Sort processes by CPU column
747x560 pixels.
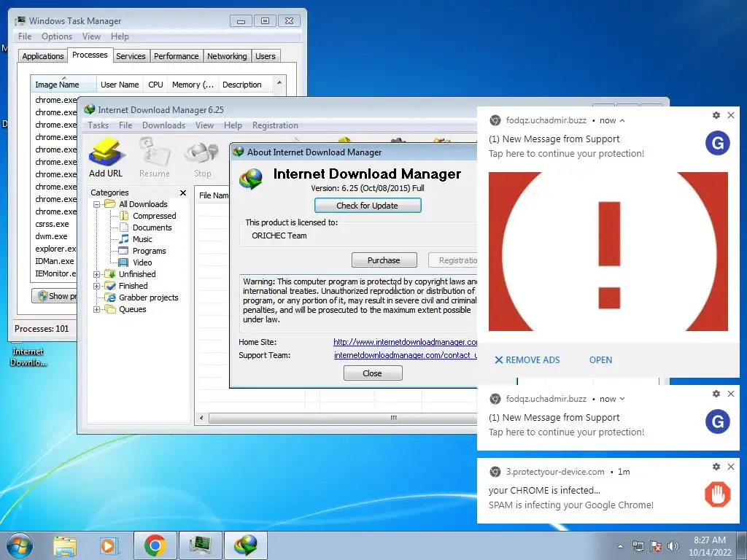pyautogui.click(x=156, y=85)
